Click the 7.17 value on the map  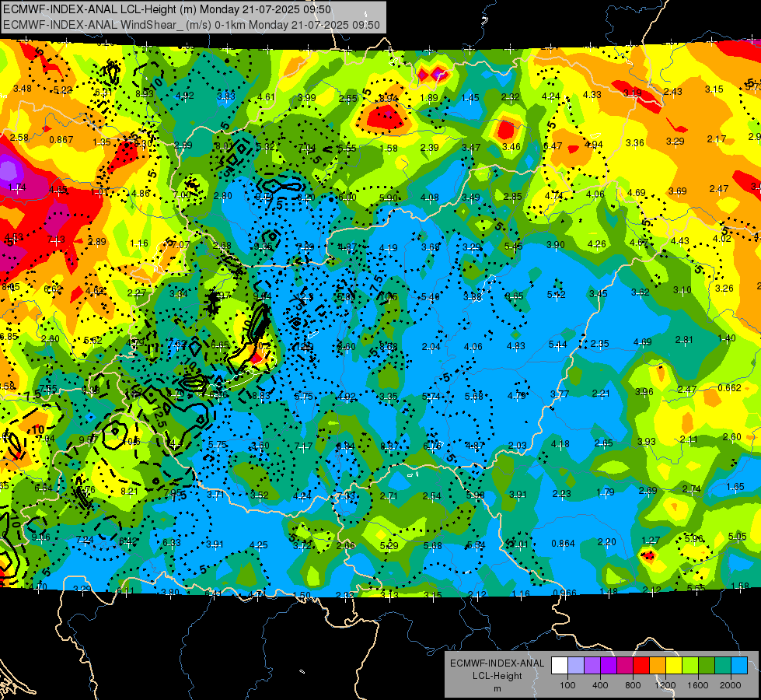click(x=303, y=446)
